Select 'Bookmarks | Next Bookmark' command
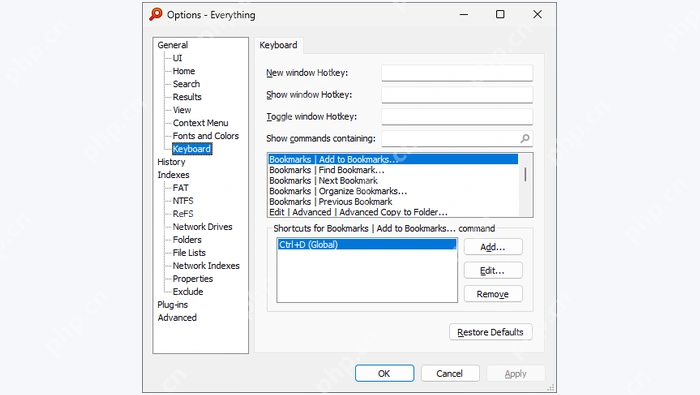Image resolution: width=700 pixels, height=395 pixels. pos(393,180)
